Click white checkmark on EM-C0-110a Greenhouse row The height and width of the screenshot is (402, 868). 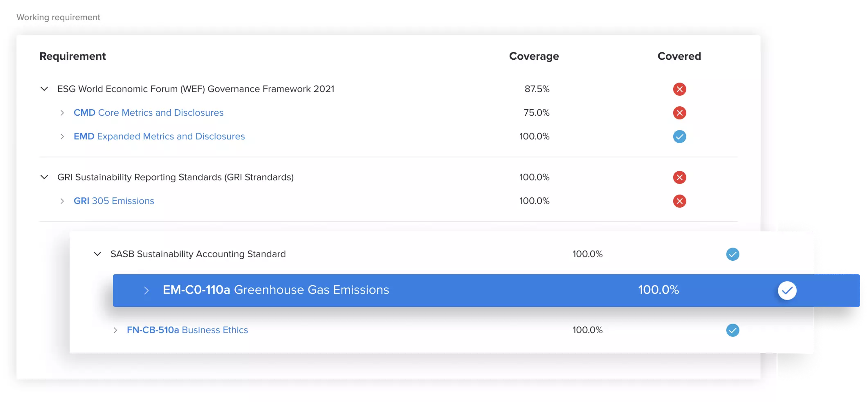[787, 290]
